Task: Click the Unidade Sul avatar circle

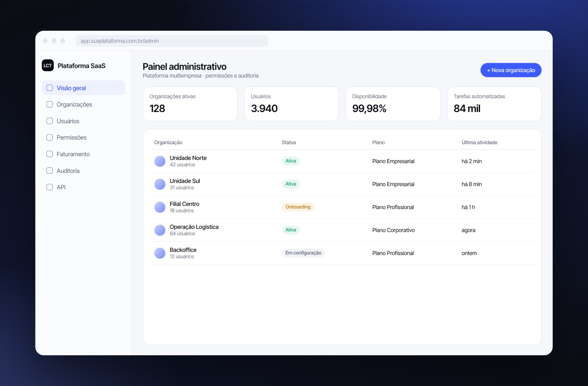Action: click(x=160, y=184)
